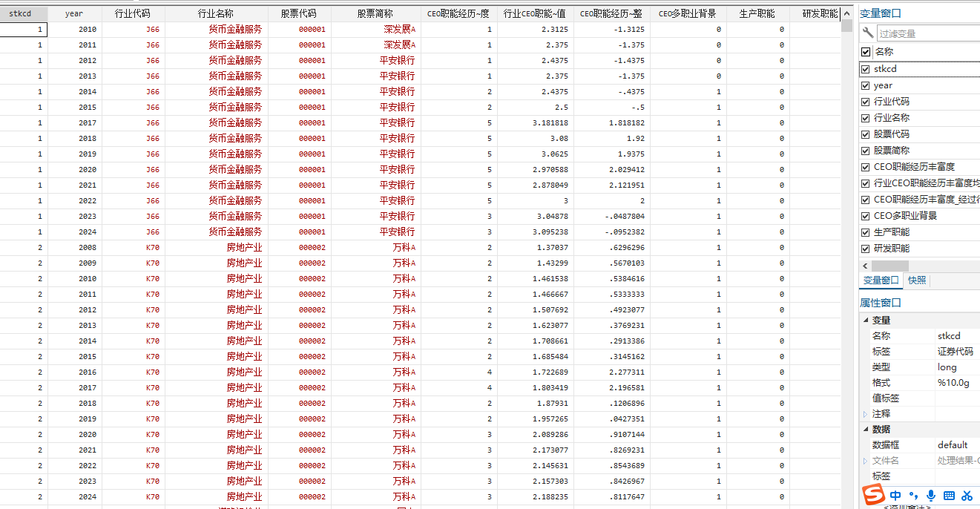The height and width of the screenshot is (509, 980).
Task: Click the 格式 value %10.0g
Action: point(953,383)
